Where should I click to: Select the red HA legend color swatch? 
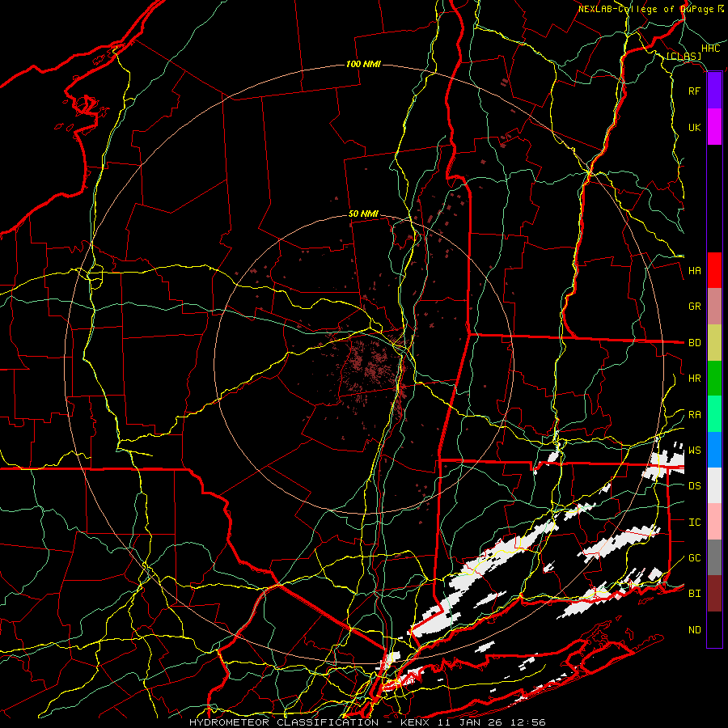click(714, 270)
